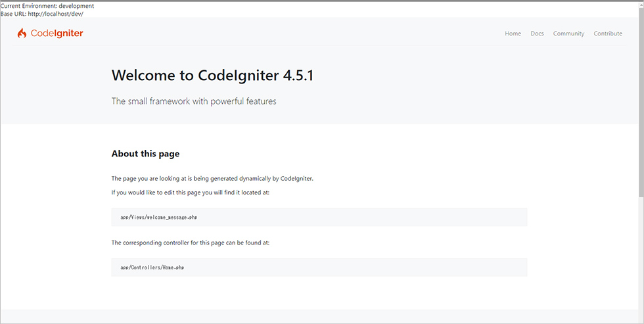Image resolution: width=644 pixels, height=324 pixels.
Task: Click the small framework tagline text
Action: [194, 101]
